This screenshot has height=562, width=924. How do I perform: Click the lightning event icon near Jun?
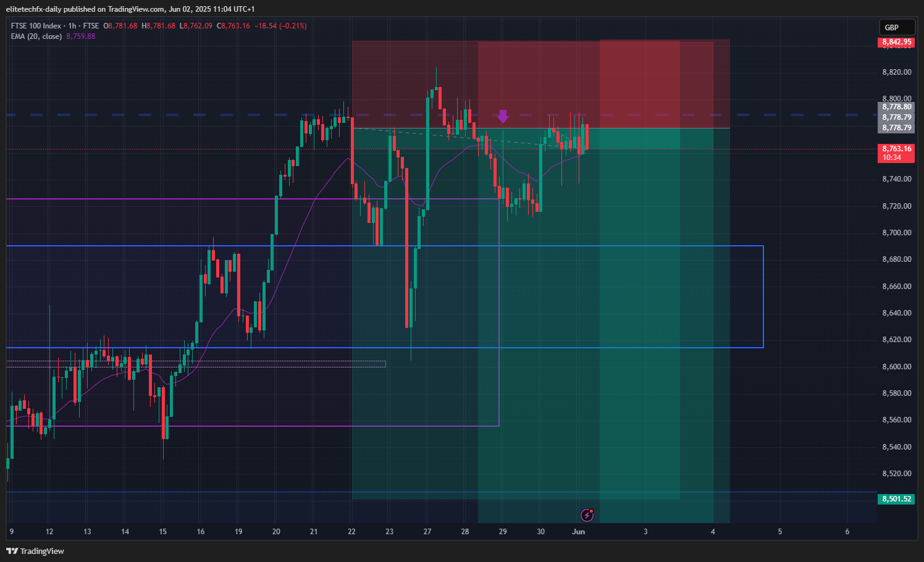[x=587, y=514]
